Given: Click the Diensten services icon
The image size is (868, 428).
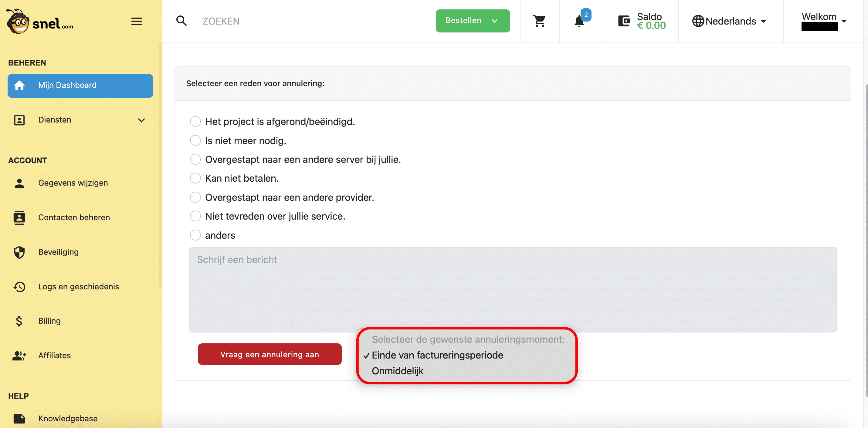Looking at the screenshot, I should [x=19, y=120].
